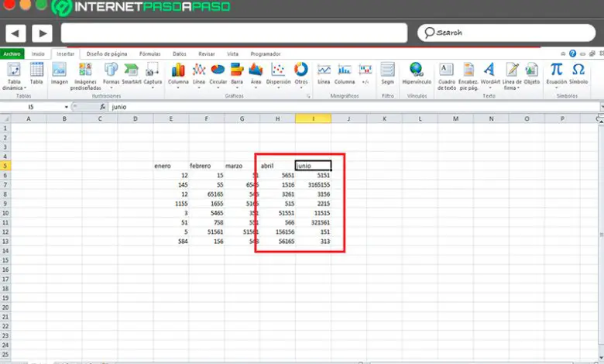Viewport: 604px width, 364px height.
Task: Open Otros chart types
Action: 301,74
